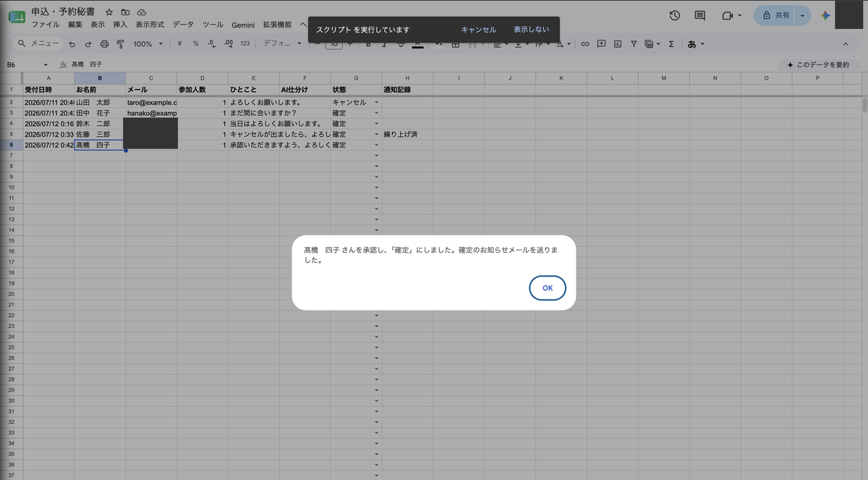Click OK in the approval dialog

pos(548,288)
